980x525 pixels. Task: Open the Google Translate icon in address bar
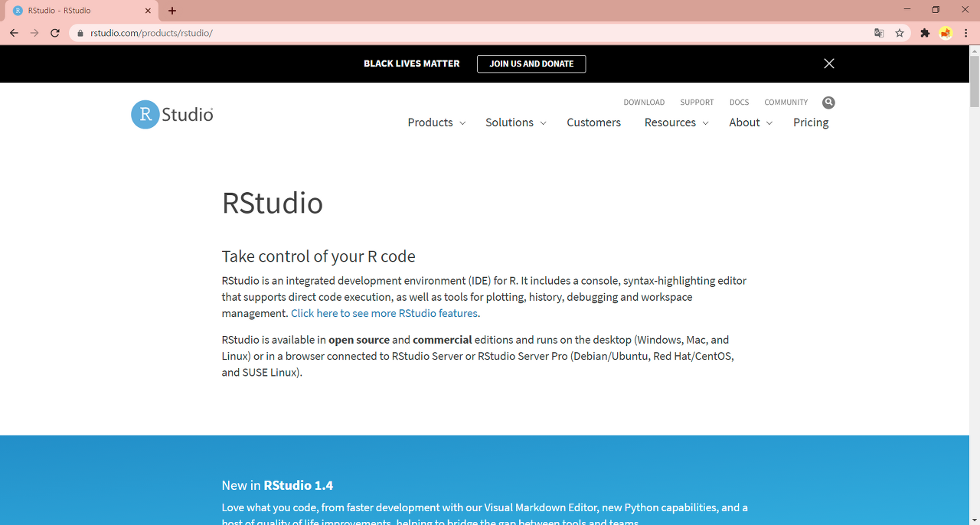click(x=879, y=33)
